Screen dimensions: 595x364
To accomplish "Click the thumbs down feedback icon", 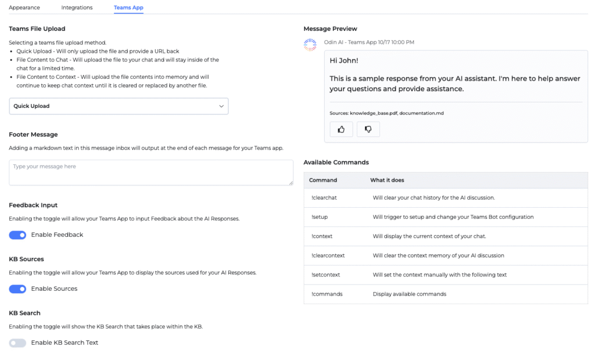I will [x=368, y=129].
